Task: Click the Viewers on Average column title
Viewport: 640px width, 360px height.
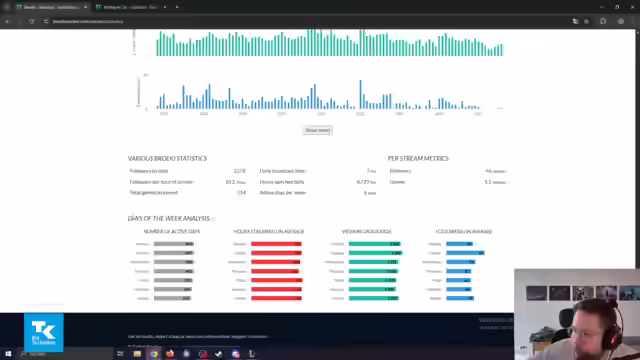Action: (367, 231)
